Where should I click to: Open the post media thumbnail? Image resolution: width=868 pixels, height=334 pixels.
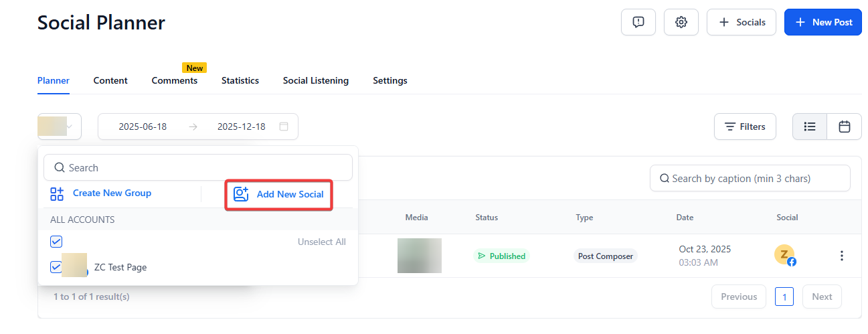point(420,256)
